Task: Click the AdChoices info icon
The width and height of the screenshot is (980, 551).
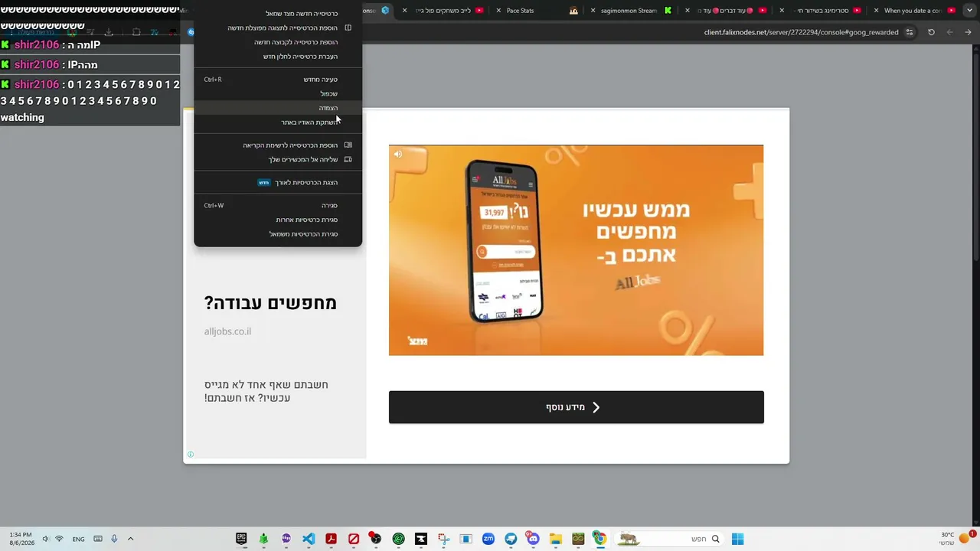Action: click(x=191, y=455)
